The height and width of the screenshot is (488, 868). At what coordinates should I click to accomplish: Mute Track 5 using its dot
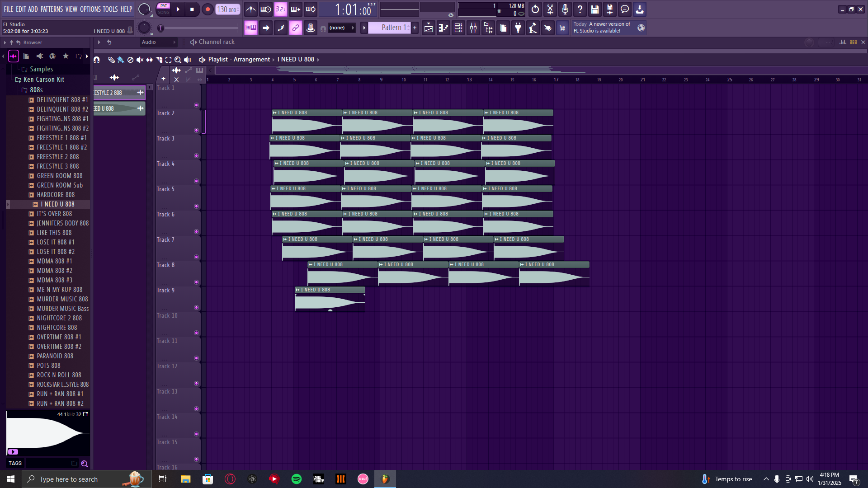196,206
